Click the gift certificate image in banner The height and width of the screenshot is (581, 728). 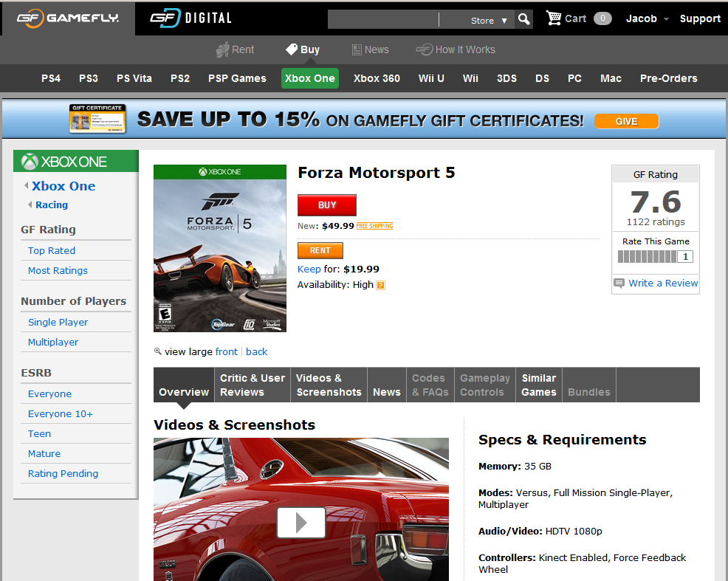pyautogui.click(x=97, y=119)
